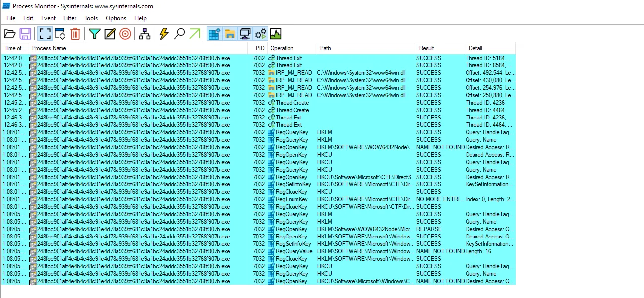644x298 pixels.
Task: Click the Detail column header
Action: point(491,48)
